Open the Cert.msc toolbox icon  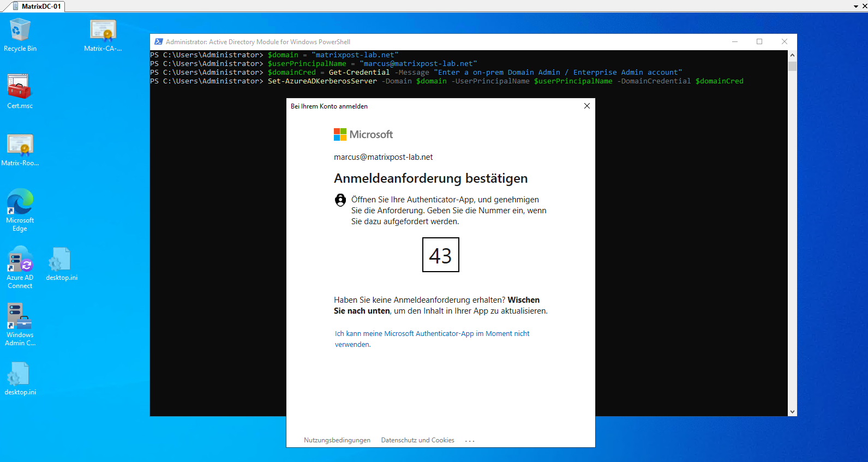[x=20, y=92]
